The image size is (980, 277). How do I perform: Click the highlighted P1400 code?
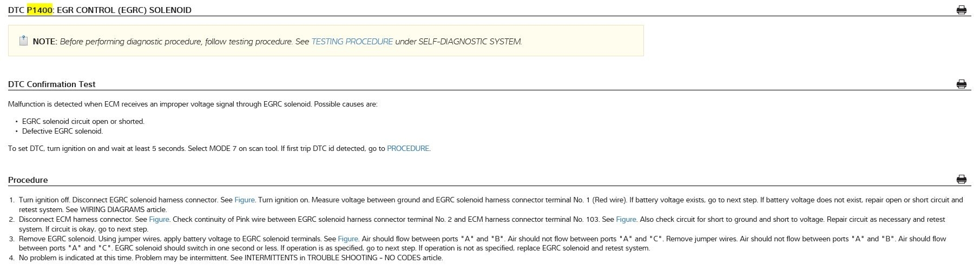point(40,10)
